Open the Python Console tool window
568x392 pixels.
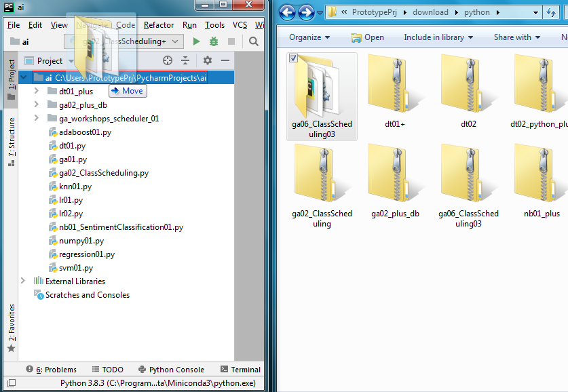(171, 369)
